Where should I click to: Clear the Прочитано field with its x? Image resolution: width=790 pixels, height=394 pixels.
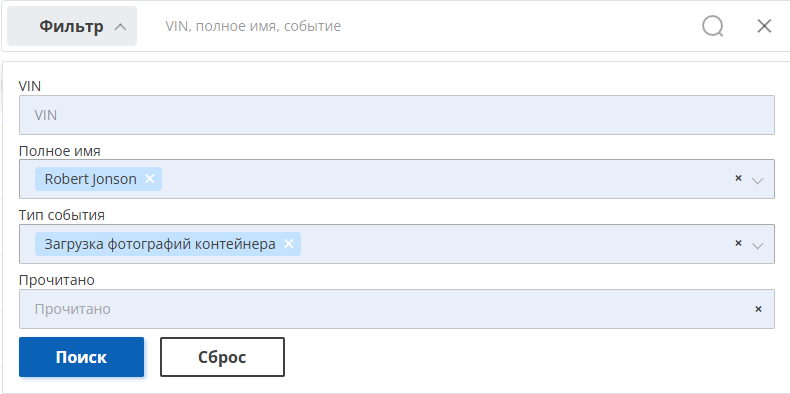pyautogui.click(x=758, y=309)
